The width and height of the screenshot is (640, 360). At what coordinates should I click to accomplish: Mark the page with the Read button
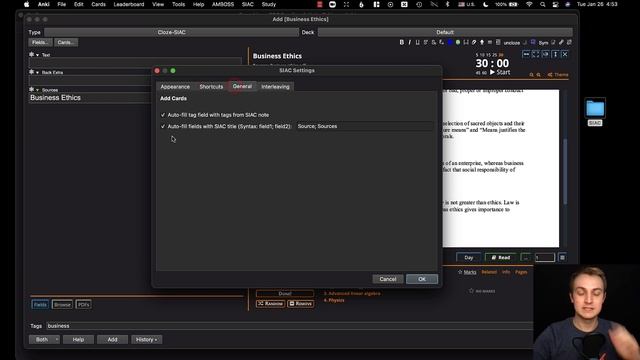pyautogui.click(x=500, y=258)
